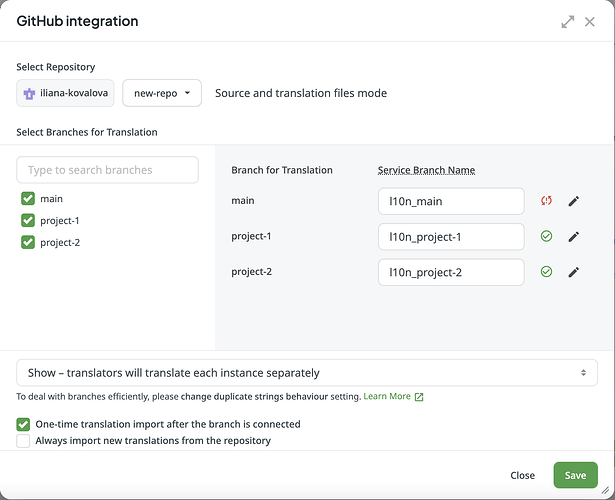615x500 pixels.
Task: Uncheck the project-2 branch checkbox
Action: (28, 242)
